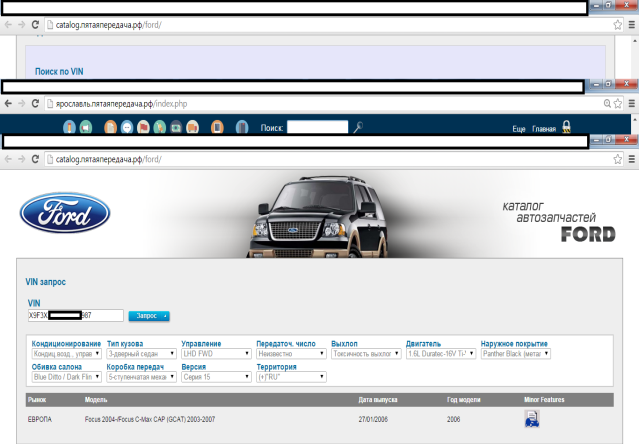Screen dimensions: 642x444
Task: Click the Ford Expedition car banner image
Action: (318, 216)
